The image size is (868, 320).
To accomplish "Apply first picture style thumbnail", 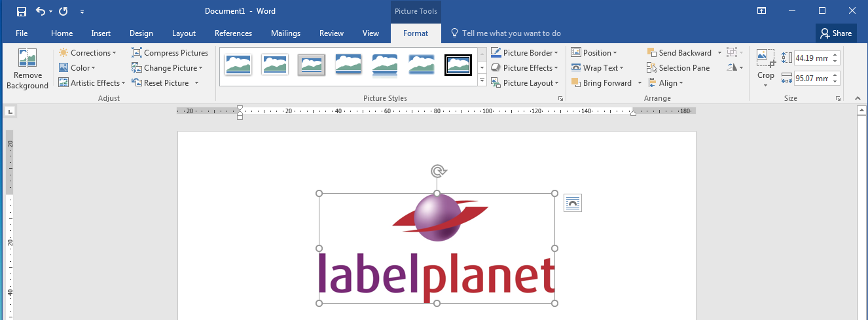I will pyautogui.click(x=238, y=65).
